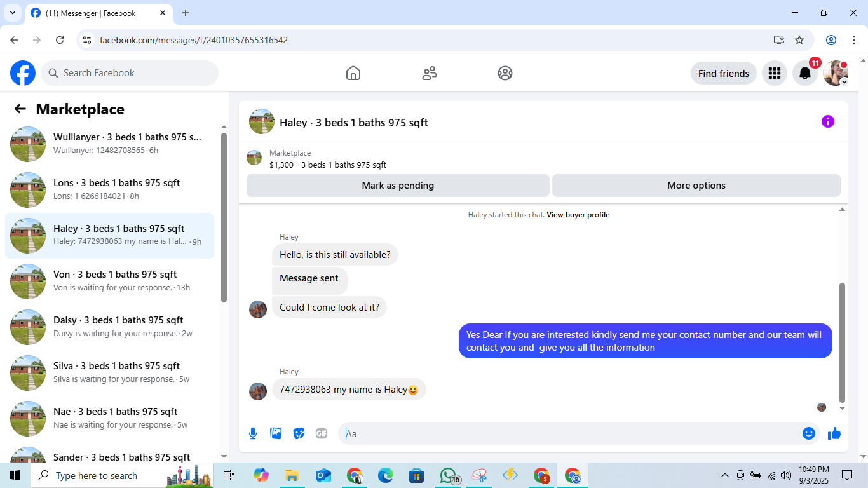Open the View buyer profile link
Viewport: 868px width, 488px height.
tap(578, 215)
